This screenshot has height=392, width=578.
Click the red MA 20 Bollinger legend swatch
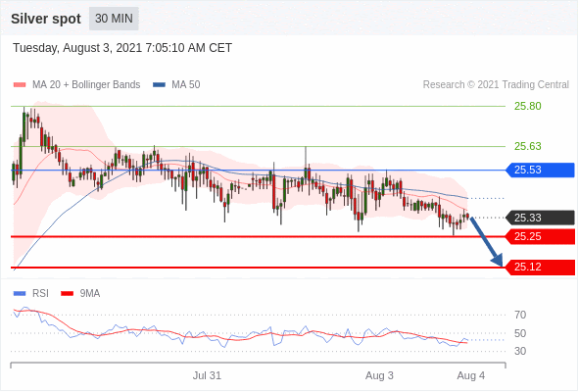(20, 85)
